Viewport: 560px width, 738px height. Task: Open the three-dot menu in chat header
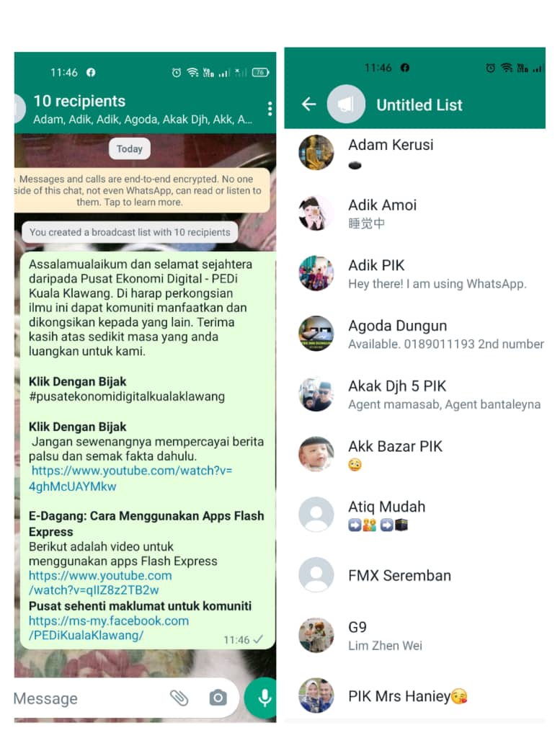coord(270,109)
